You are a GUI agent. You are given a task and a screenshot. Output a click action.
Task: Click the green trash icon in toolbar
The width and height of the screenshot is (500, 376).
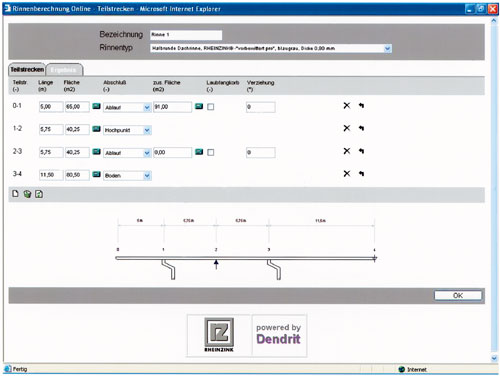[27, 194]
